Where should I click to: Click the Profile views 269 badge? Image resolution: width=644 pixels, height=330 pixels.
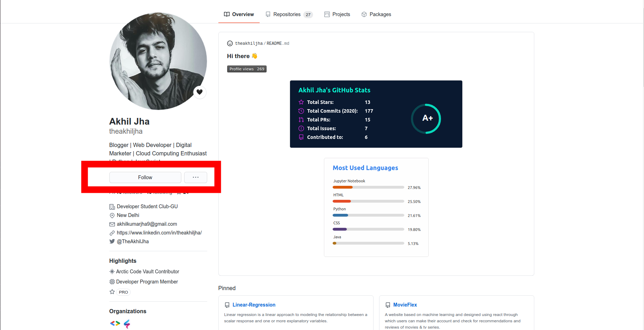(x=247, y=69)
